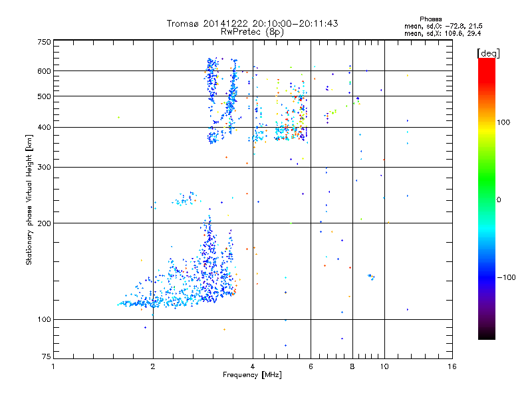Click the x-axis '1' tick label

(53, 366)
